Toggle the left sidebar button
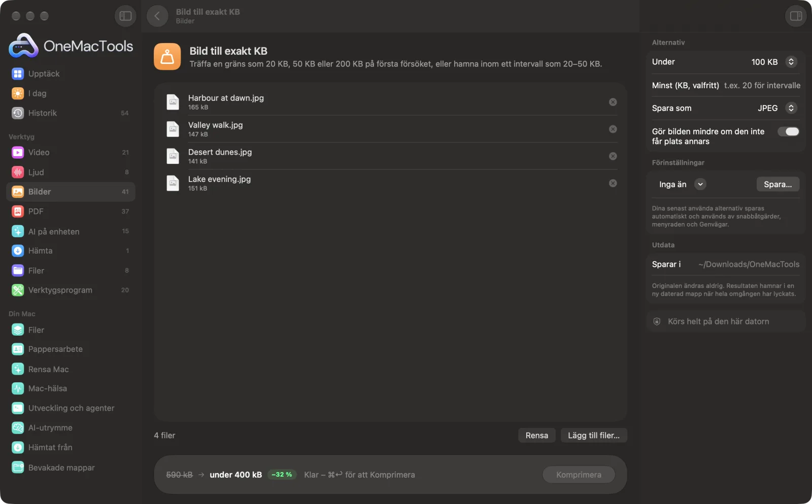The height and width of the screenshot is (504, 812). [125, 16]
